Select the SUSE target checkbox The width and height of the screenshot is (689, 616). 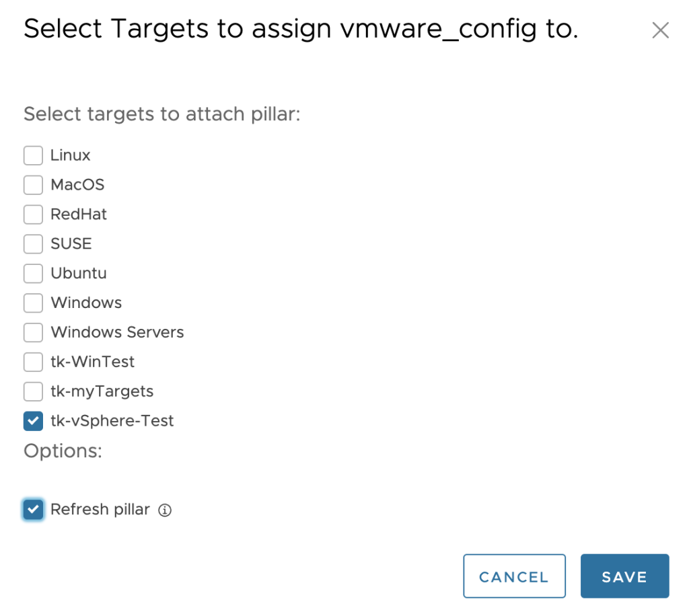click(34, 243)
